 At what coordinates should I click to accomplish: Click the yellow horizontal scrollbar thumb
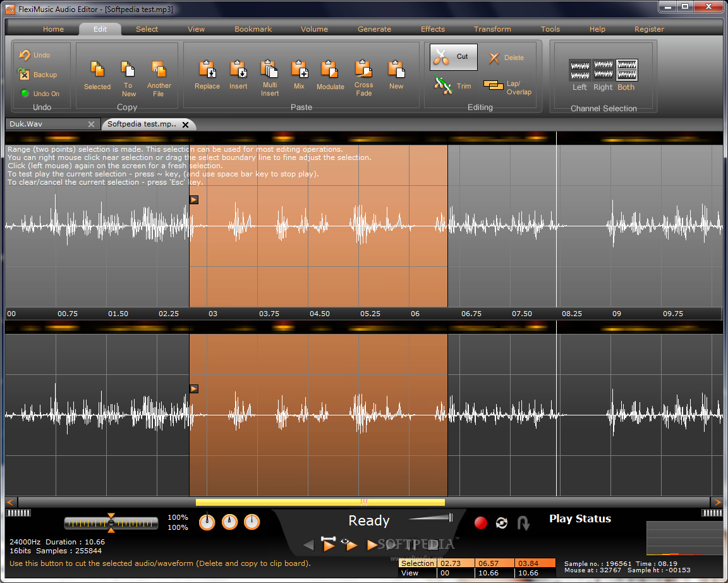(320, 502)
